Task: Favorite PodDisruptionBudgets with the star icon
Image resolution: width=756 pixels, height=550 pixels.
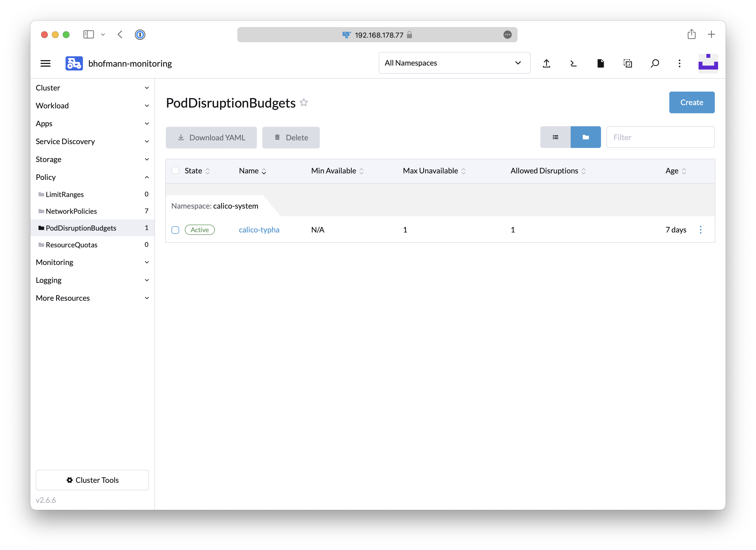Action: pos(304,102)
